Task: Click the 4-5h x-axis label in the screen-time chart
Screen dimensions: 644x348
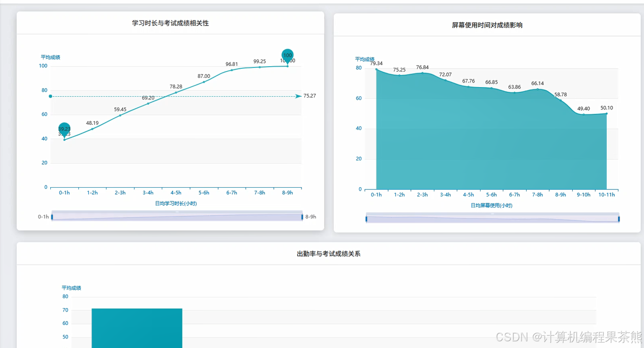Action: 469,195
